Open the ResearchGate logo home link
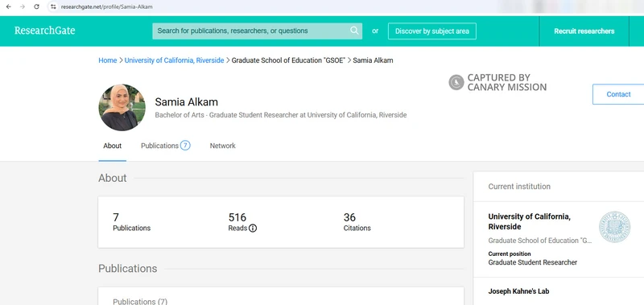644x305 pixels. click(x=45, y=31)
